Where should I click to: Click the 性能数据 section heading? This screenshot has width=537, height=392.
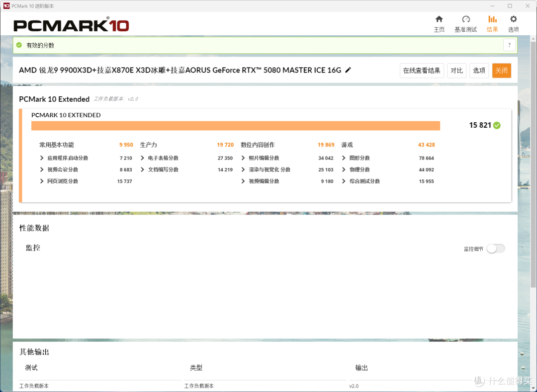tap(34, 228)
